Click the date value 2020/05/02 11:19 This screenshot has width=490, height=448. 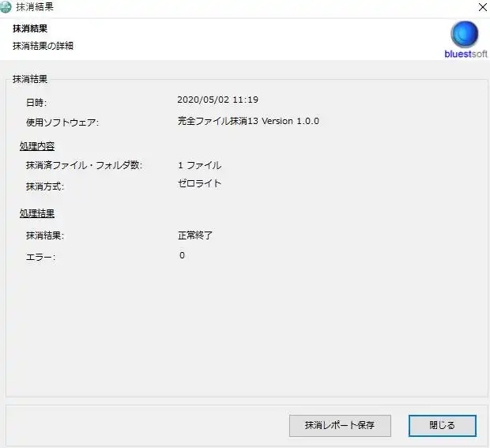click(218, 100)
